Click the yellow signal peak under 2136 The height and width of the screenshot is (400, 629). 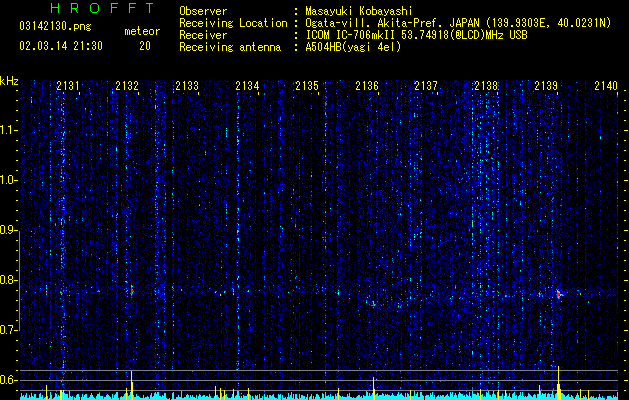[x=373, y=388]
